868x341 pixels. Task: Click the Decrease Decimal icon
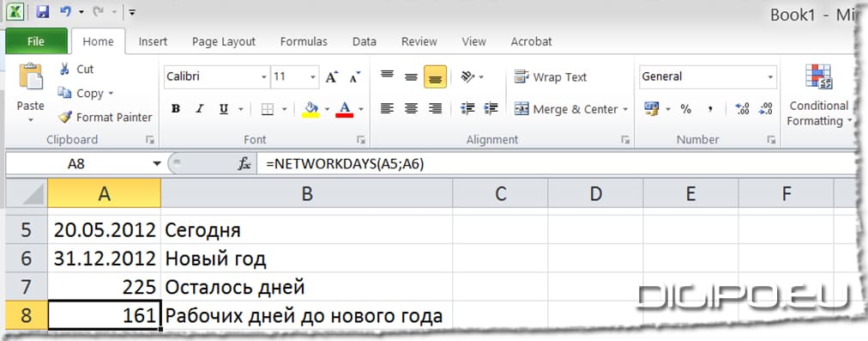tap(766, 109)
